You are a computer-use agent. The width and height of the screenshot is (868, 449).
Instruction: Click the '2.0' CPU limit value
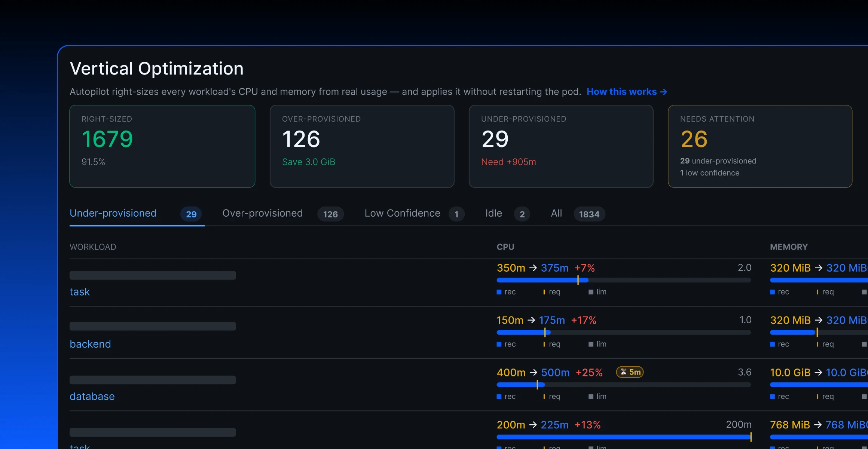click(744, 268)
